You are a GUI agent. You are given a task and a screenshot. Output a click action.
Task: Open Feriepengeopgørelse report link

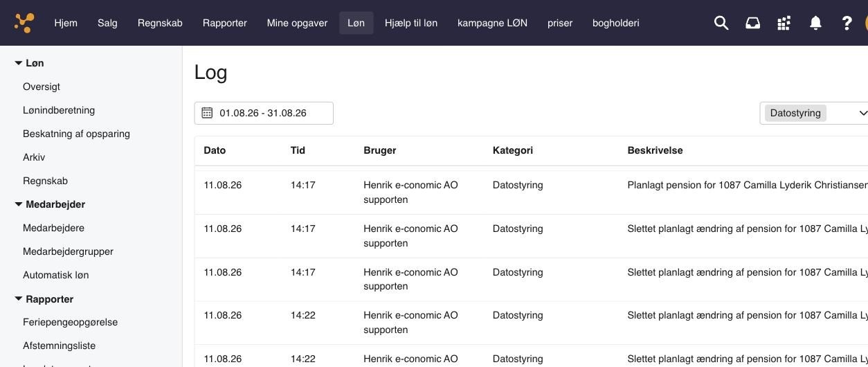coord(70,322)
